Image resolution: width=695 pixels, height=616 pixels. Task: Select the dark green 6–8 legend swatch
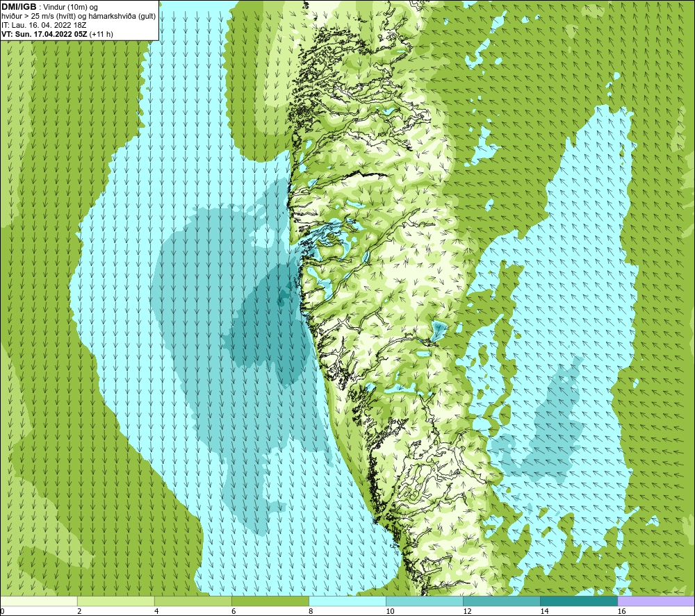[270, 601]
